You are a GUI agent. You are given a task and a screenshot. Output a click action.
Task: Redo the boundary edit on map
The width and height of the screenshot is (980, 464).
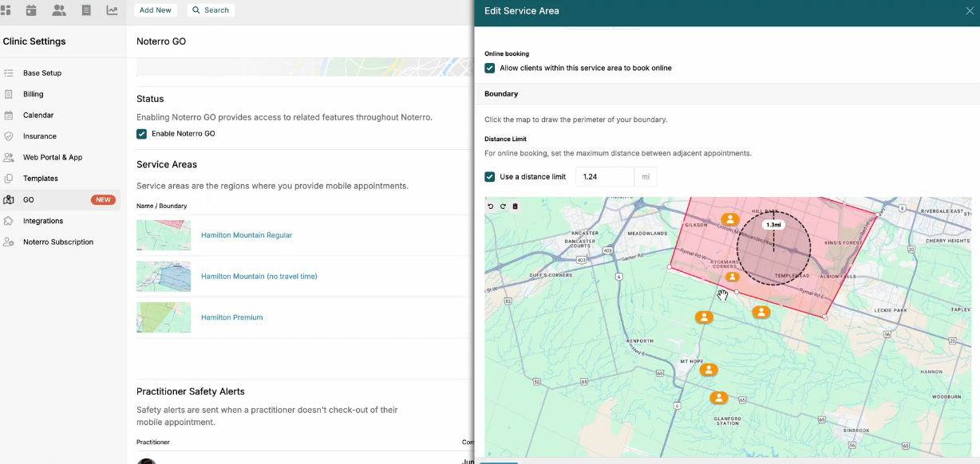point(503,206)
